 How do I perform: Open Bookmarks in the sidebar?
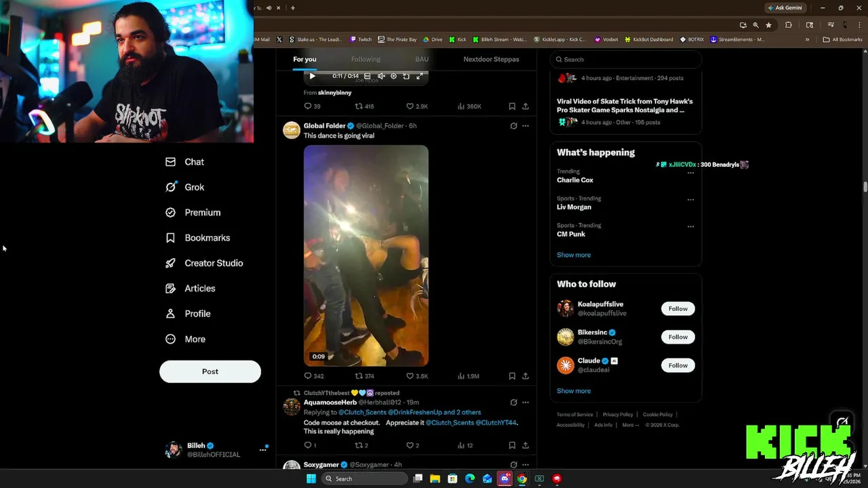point(198,238)
